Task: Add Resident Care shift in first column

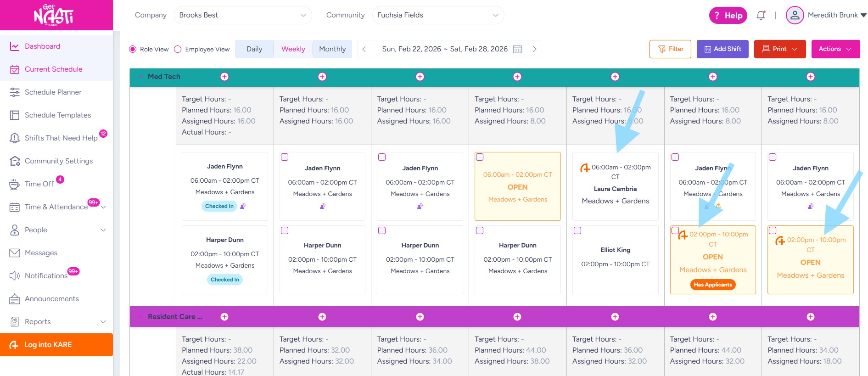Action: pos(224,317)
